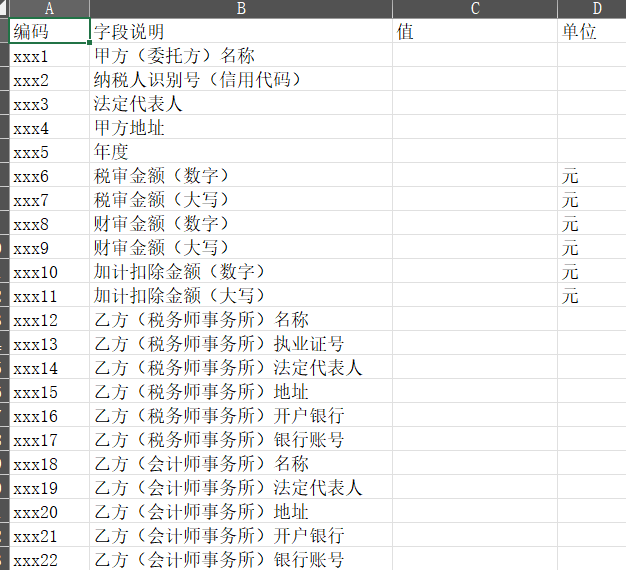Select cell containing xxx13
The width and height of the screenshot is (626, 570).
tap(50, 342)
